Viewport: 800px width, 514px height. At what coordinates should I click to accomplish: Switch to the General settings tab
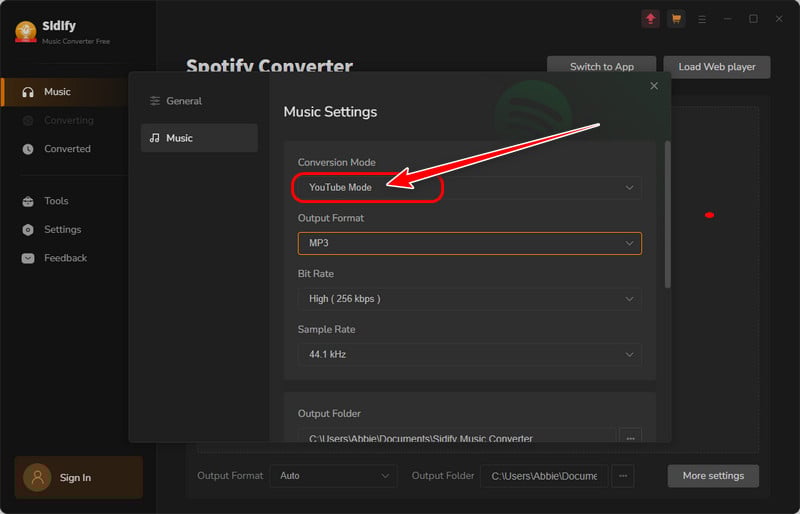(x=199, y=101)
